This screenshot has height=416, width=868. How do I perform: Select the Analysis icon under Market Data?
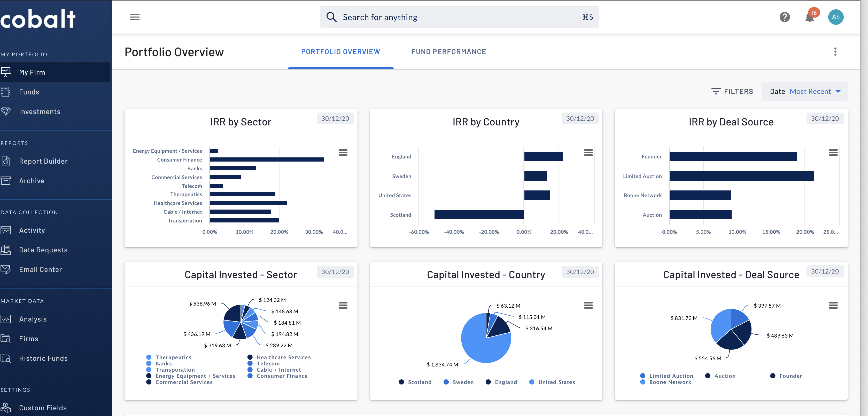6,319
